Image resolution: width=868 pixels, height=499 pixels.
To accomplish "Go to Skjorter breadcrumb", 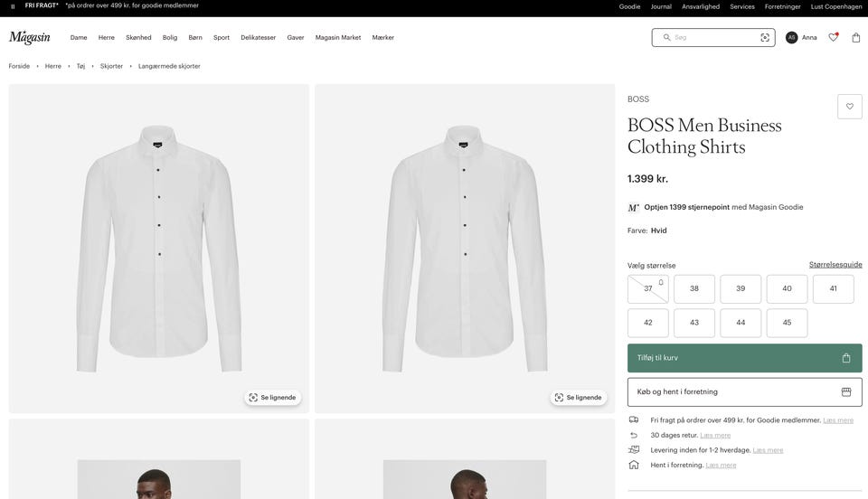I will click(x=111, y=66).
